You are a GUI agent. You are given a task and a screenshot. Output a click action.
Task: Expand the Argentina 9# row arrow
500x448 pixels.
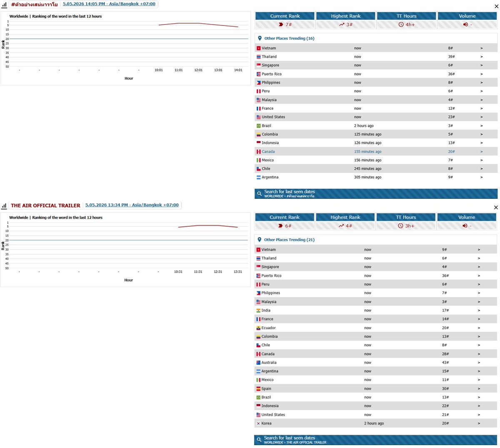click(x=482, y=178)
